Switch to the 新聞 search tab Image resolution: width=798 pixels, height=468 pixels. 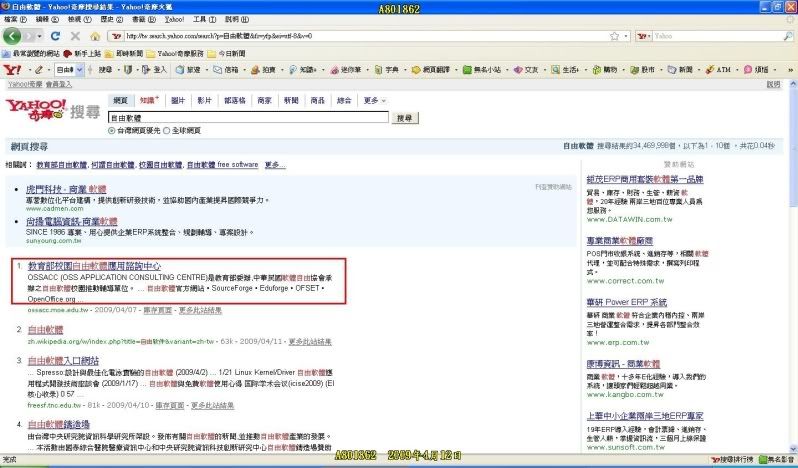(x=291, y=101)
